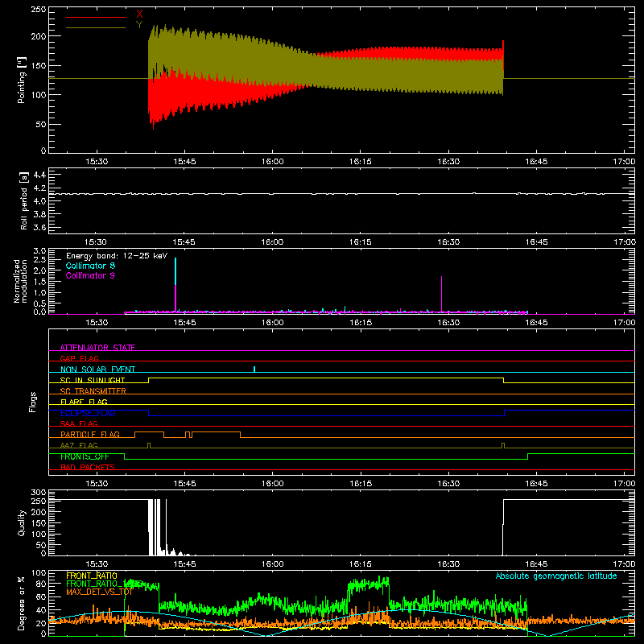Click the BAD_PACKETS flag label
The width and height of the screenshot is (644, 644).
pyautogui.click(x=88, y=467)
